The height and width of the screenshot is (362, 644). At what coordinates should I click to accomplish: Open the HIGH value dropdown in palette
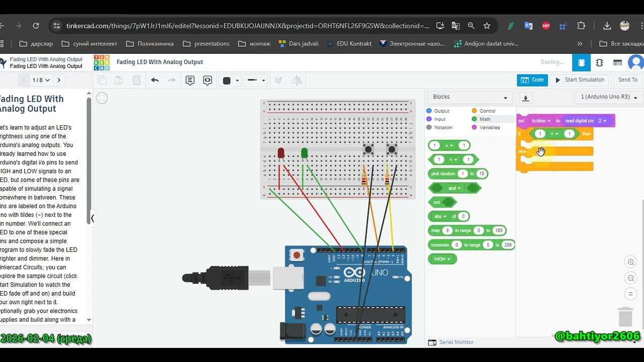pyautogui.click(x=442, y=259)
